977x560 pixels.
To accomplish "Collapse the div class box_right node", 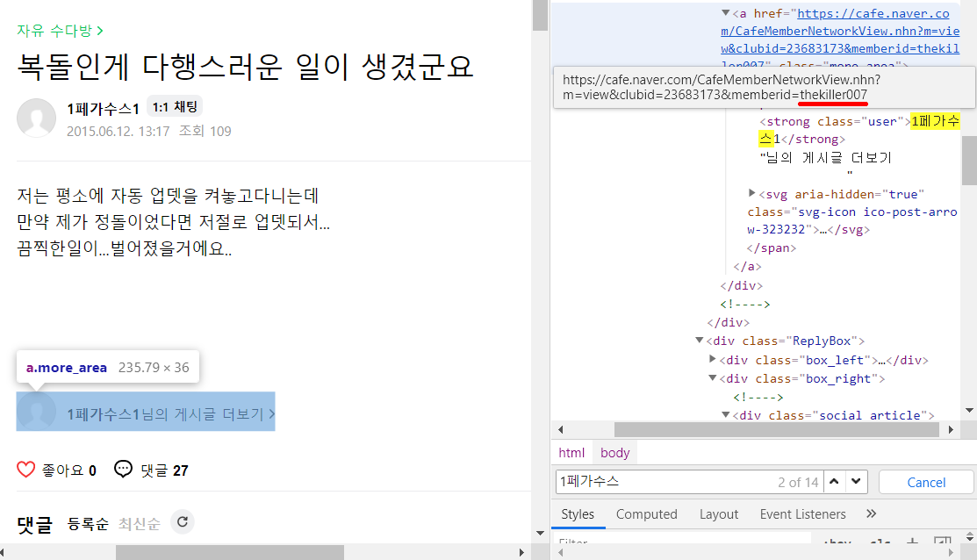I will click(x=713, y=378).
